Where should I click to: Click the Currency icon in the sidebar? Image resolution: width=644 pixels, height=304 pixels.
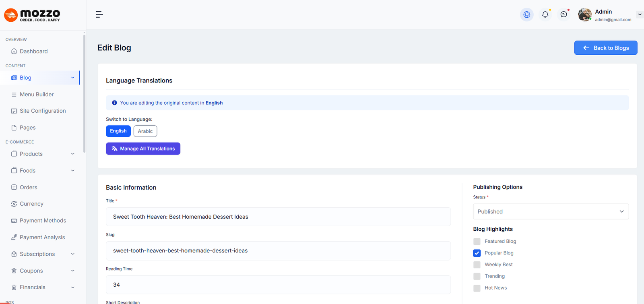tap(14, 204)
